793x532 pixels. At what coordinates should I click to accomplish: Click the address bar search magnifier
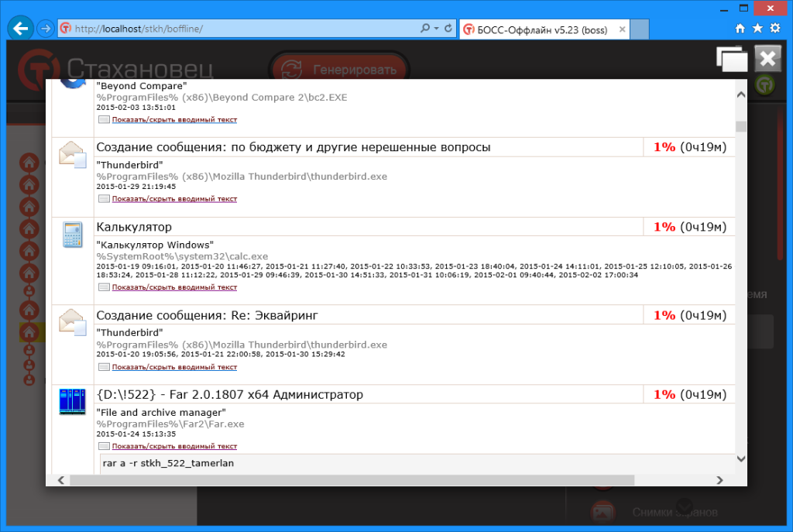pyautogui.click(x=425, y=29)
